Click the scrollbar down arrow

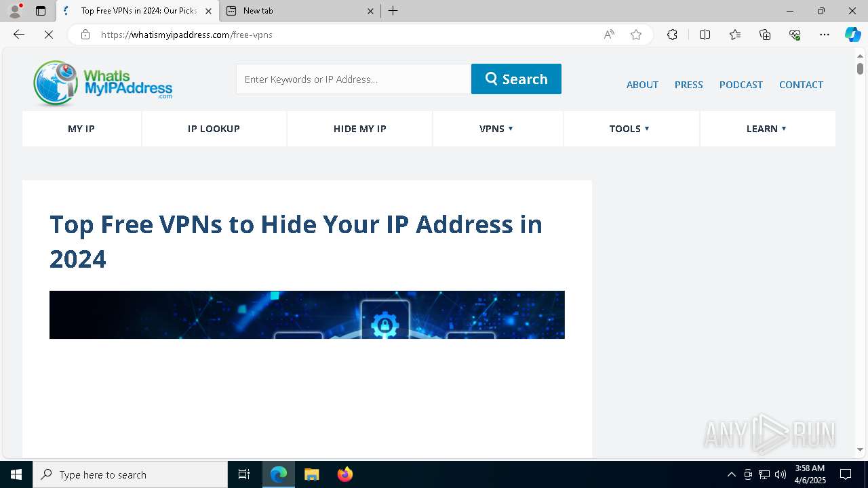pyautogui.click(x=860, y=449)
